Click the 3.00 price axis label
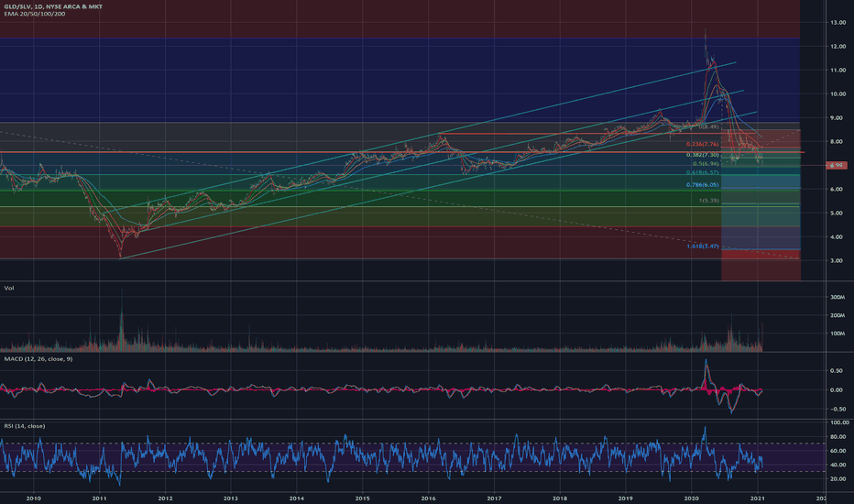This screenshot has height=504, width=854. click(x=838, y=261)
